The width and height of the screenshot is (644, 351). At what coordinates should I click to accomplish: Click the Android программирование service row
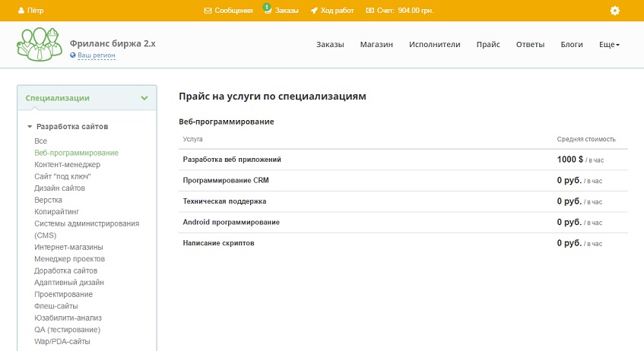coord(403,223)
